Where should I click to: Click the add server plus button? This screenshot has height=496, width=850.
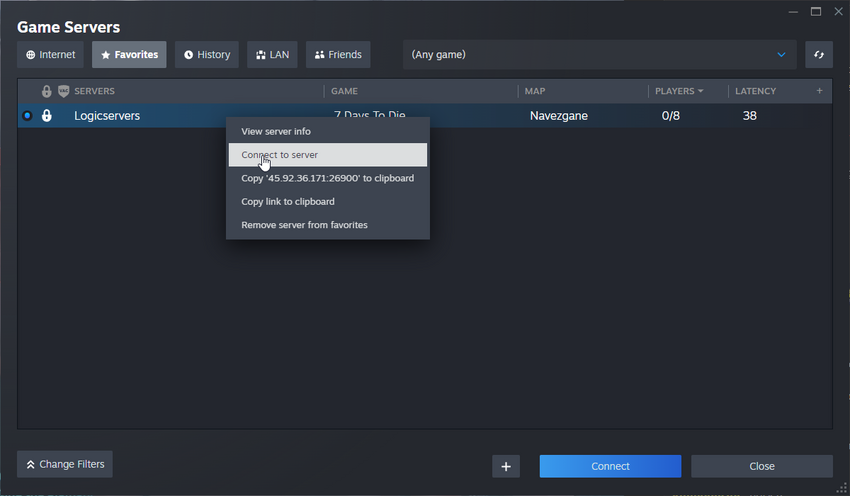click(x=506, y=466)
